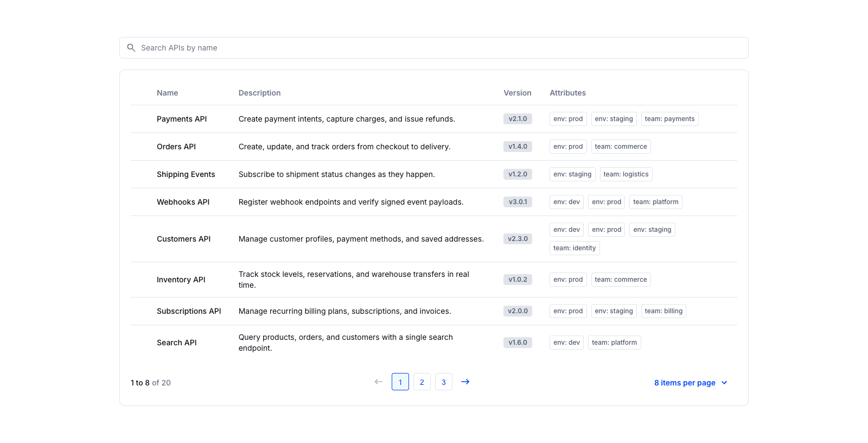Jump to page 3
The width and height of the screenshot is (868, 443).
click(x=444, y=382)
